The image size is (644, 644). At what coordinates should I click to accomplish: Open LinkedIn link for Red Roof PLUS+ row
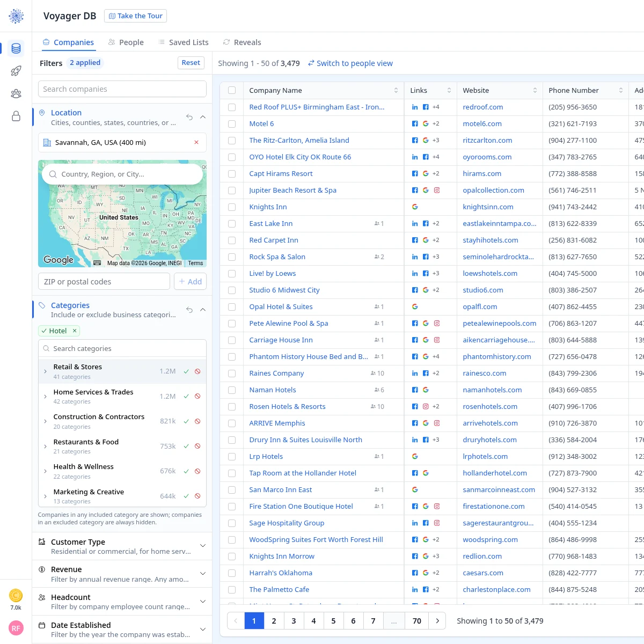pyautogui.click(x=415, y=107)
